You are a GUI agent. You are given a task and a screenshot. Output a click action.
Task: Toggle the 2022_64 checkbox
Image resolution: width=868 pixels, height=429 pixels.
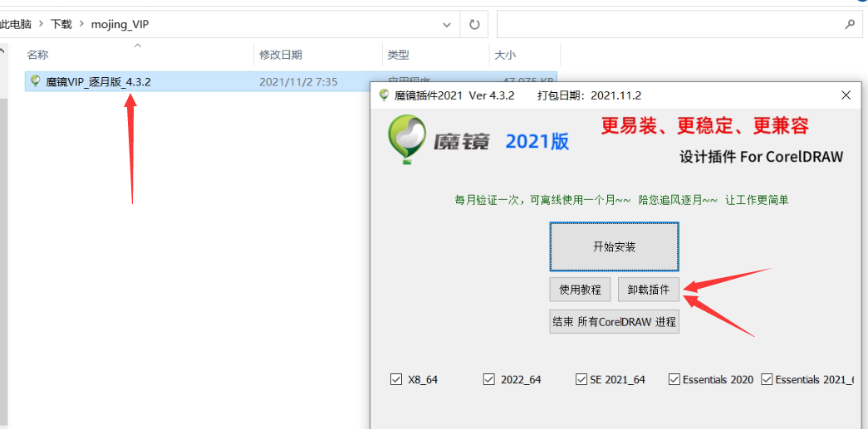click(x=488, y=379)
